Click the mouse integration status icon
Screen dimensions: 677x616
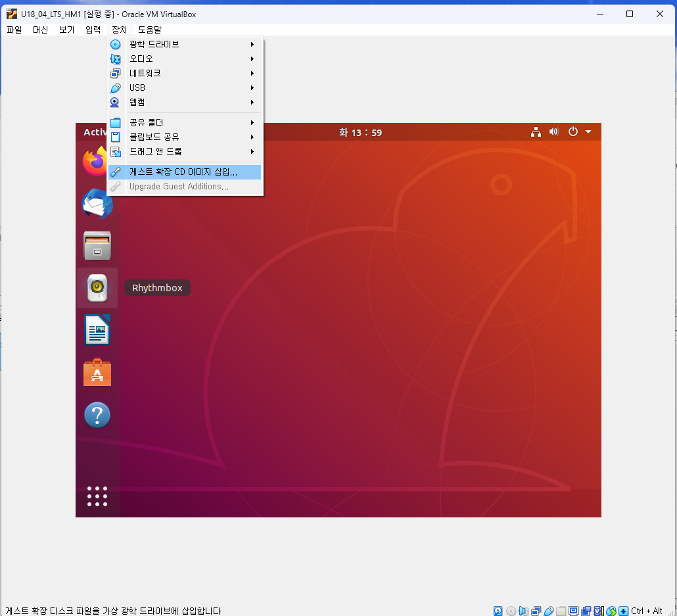click(611, 611)
